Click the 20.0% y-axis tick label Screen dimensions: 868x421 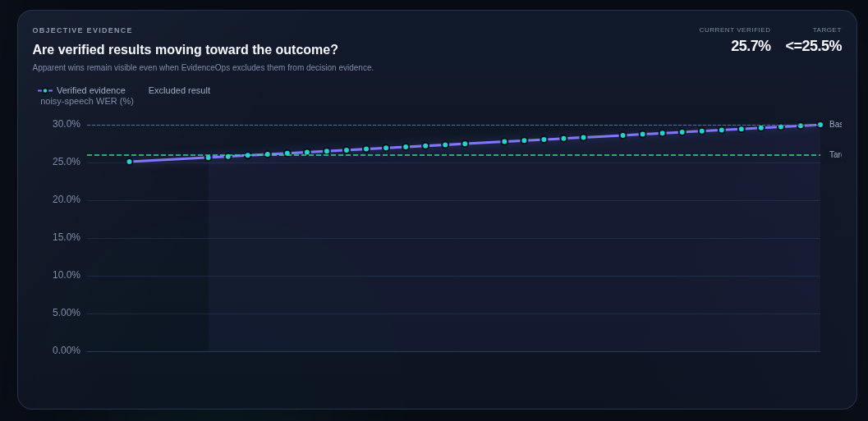[67, 199]
